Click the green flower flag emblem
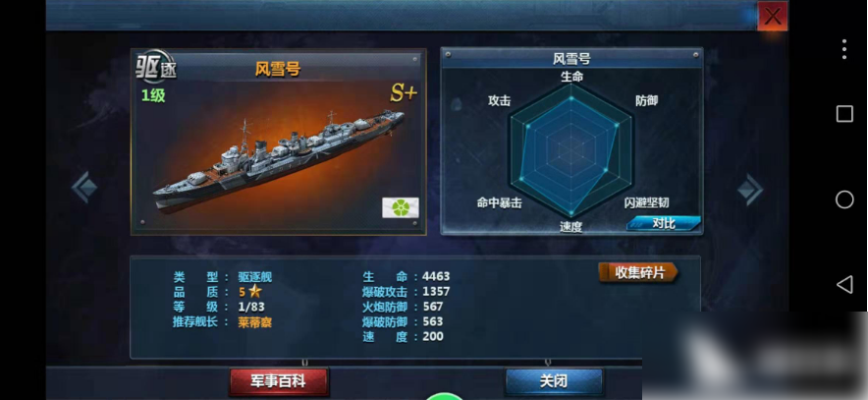The width and height of the screenshot is (868, 400). [401, 207]
